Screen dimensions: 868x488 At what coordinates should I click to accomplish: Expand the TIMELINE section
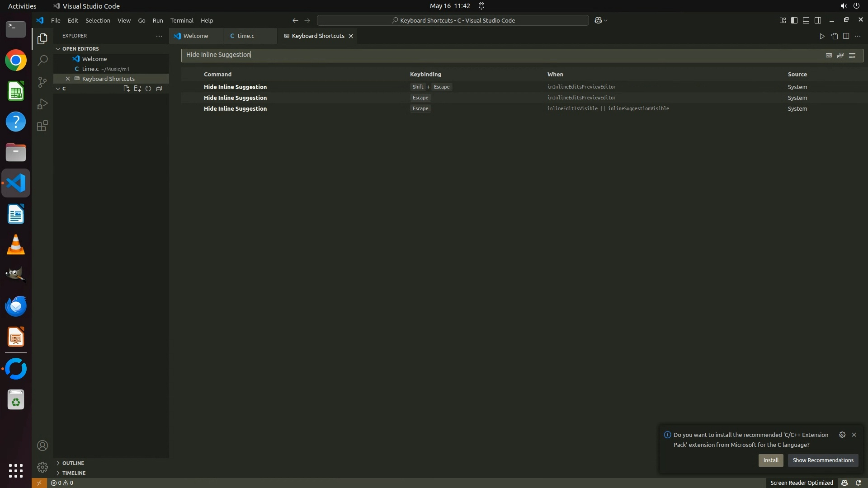(74, 473)
